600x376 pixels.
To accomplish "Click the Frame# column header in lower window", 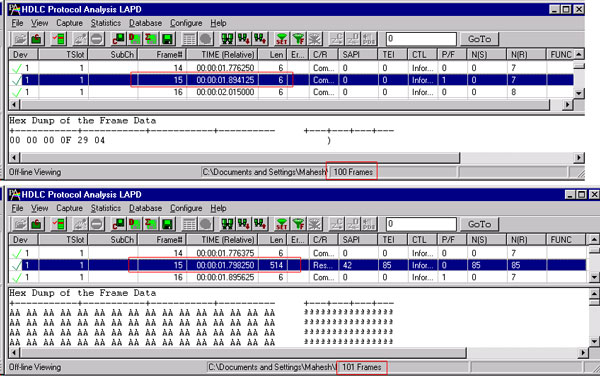I will [x=162, y=240].
